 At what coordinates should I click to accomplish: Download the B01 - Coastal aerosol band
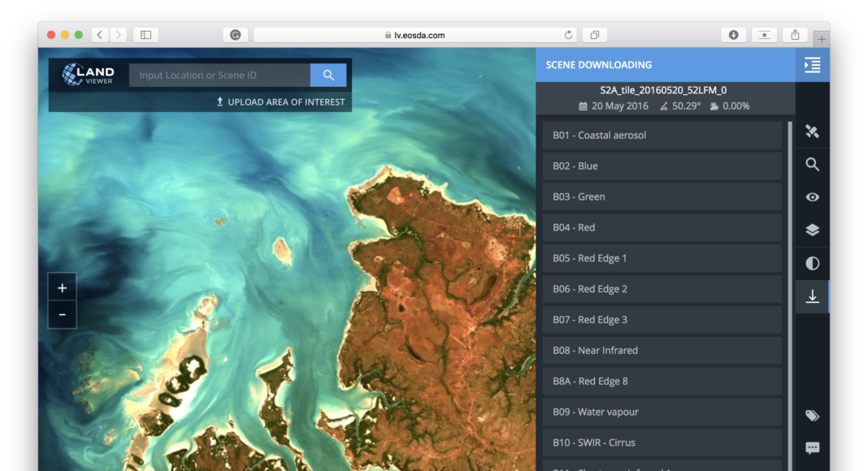662,136
